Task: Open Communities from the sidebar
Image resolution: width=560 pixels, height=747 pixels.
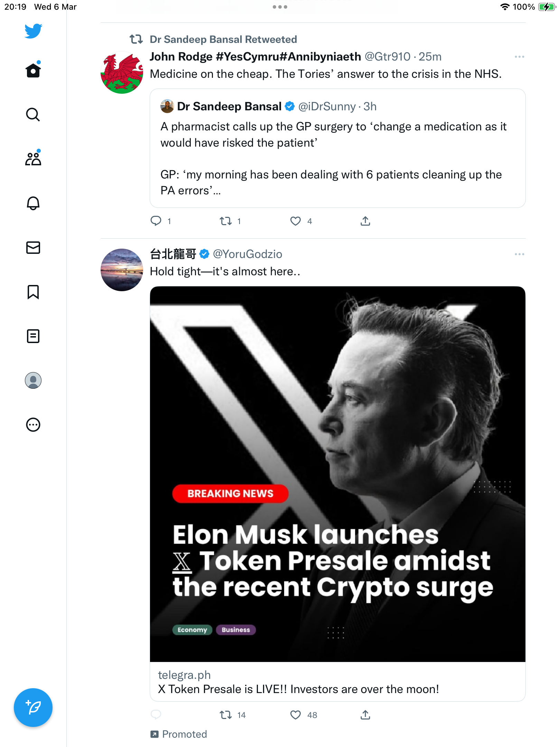Action: (33, 158)
